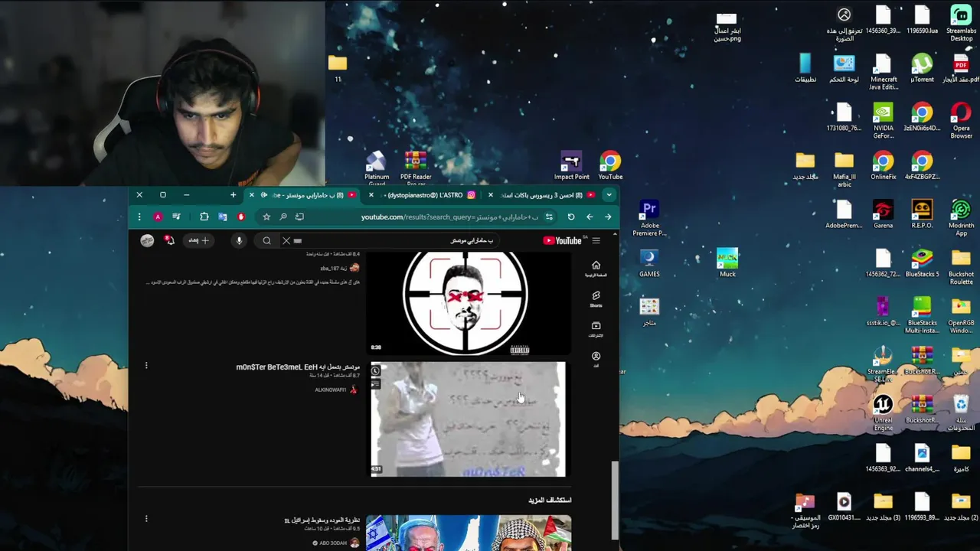Add monster video to the queue
Image resolution: width=980 pixels, height=551 pixels.
375,383
